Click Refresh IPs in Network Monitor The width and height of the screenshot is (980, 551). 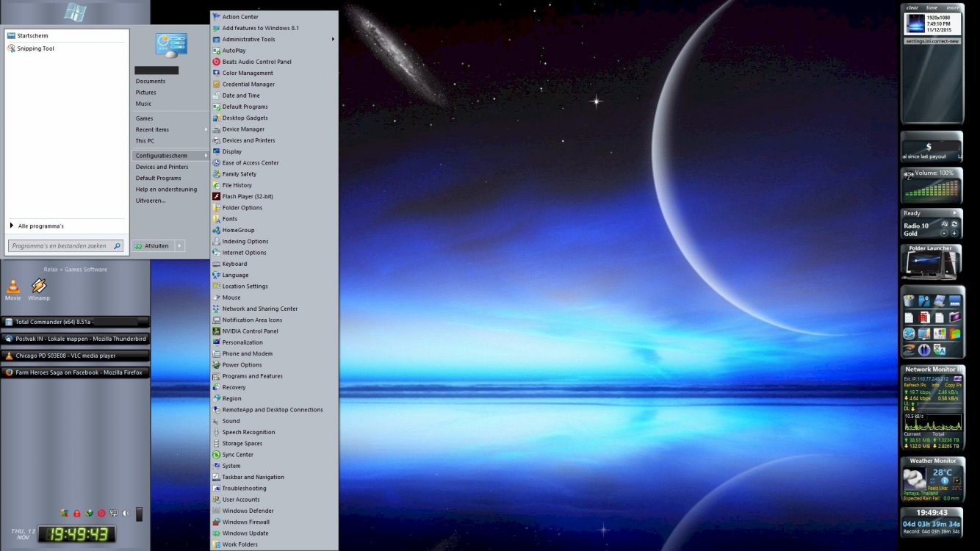(x=915, y=385)
